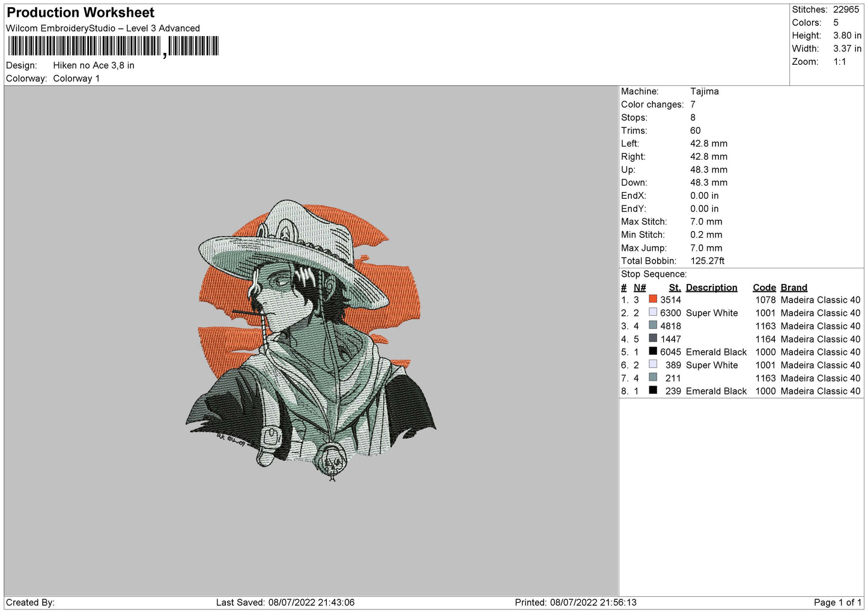Viewport: 868px width, 613px height.
Task: Select the design name Hiken no Ace
Action: click(x=94, y=65)
